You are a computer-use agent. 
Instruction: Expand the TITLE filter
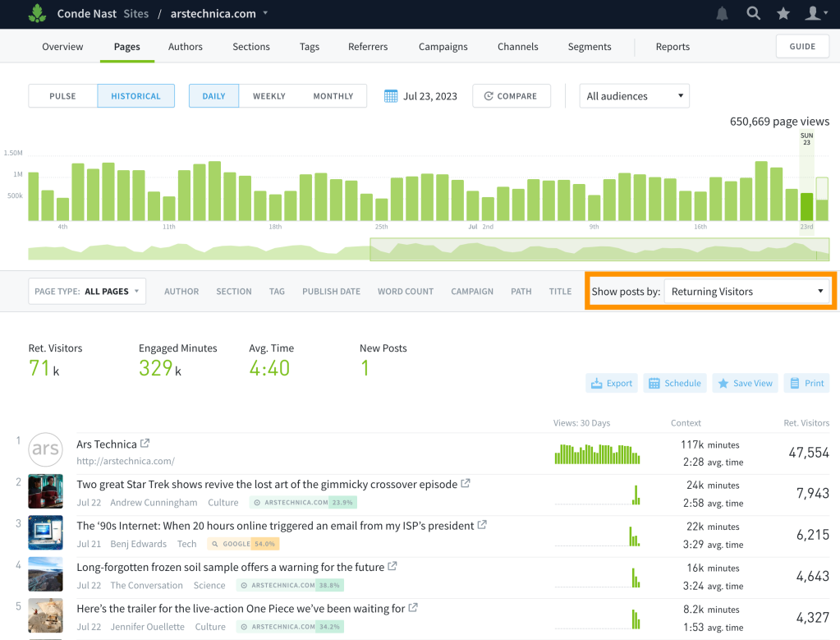[560, 291]
